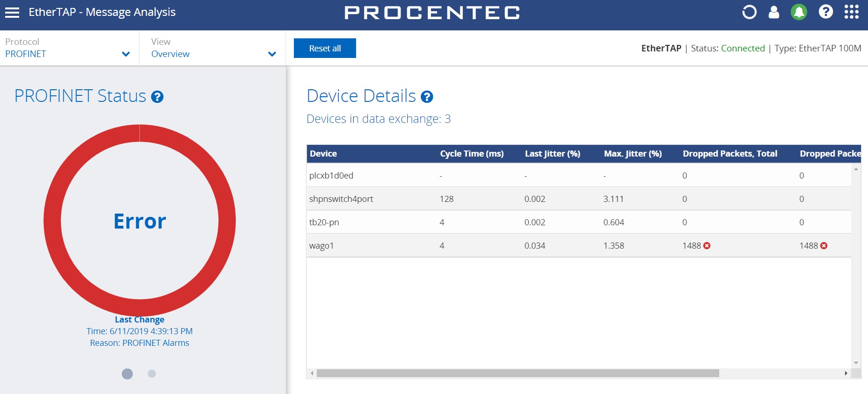Select the tb20-pn device row
The height and width of the screenshot is (394, 868).
(x=579, y=222)
